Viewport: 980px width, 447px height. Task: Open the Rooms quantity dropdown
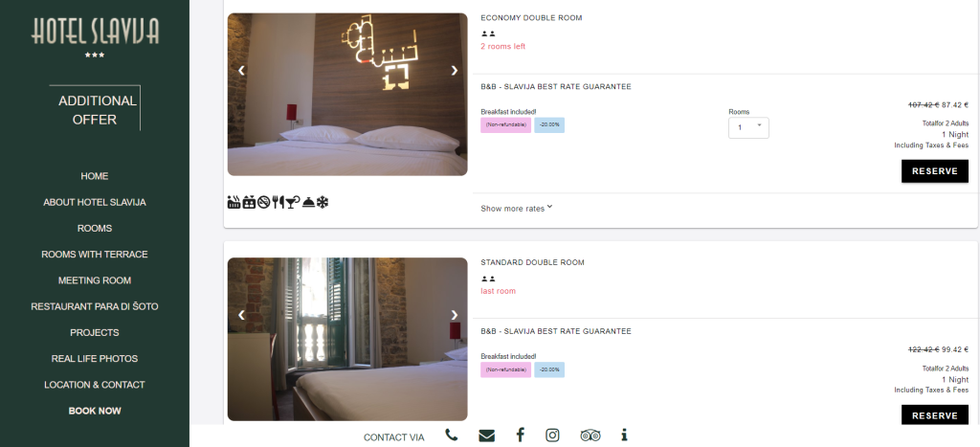748,127
